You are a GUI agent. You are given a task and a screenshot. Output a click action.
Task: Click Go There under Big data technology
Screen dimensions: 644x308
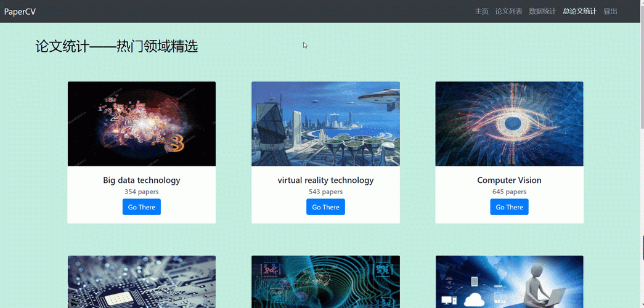point(142,207)
